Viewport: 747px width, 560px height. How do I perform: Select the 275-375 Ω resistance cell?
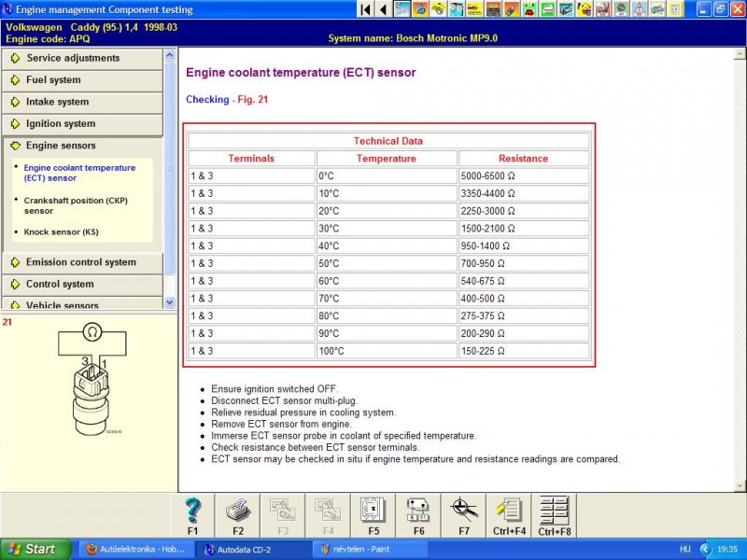(523, 316)
